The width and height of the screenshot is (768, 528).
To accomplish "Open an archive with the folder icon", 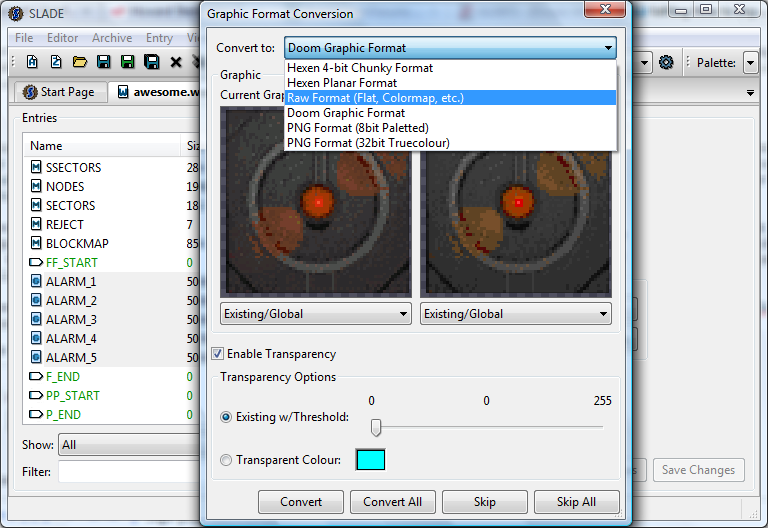I will pos(80,62).
